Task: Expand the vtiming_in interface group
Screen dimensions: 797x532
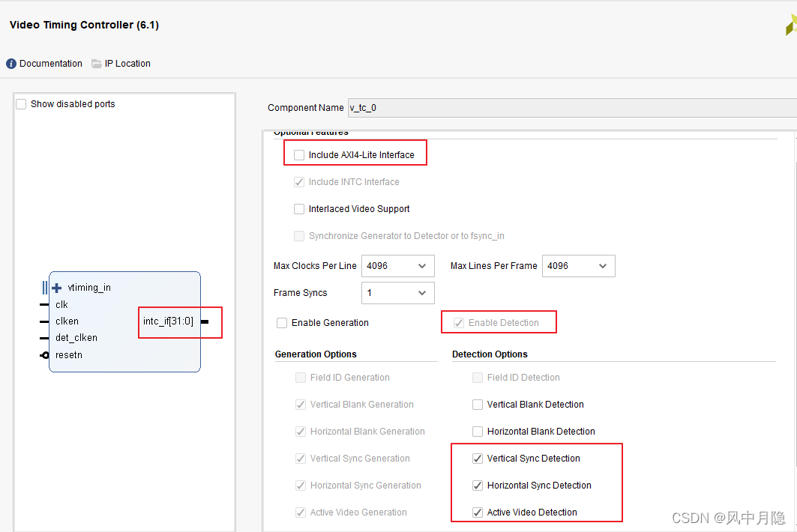Action: coord(56,287)
